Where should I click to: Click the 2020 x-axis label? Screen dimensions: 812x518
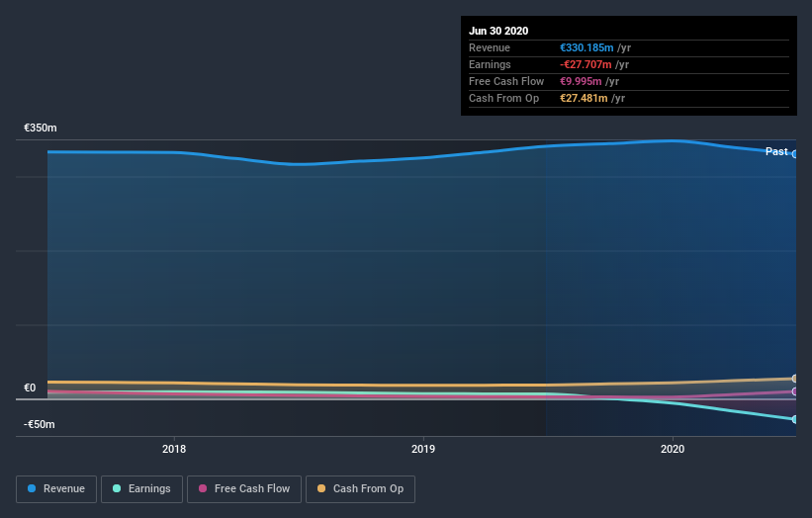(x=673, y=449)
